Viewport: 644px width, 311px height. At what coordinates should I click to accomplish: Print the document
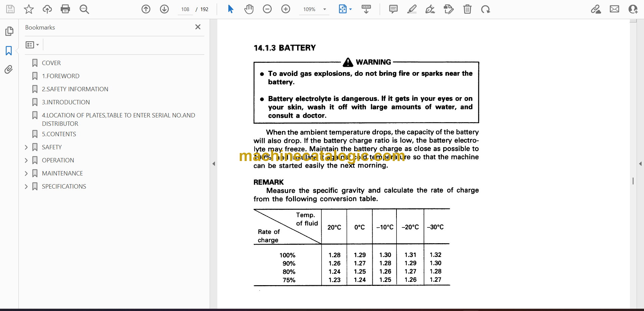pos(65,9)
